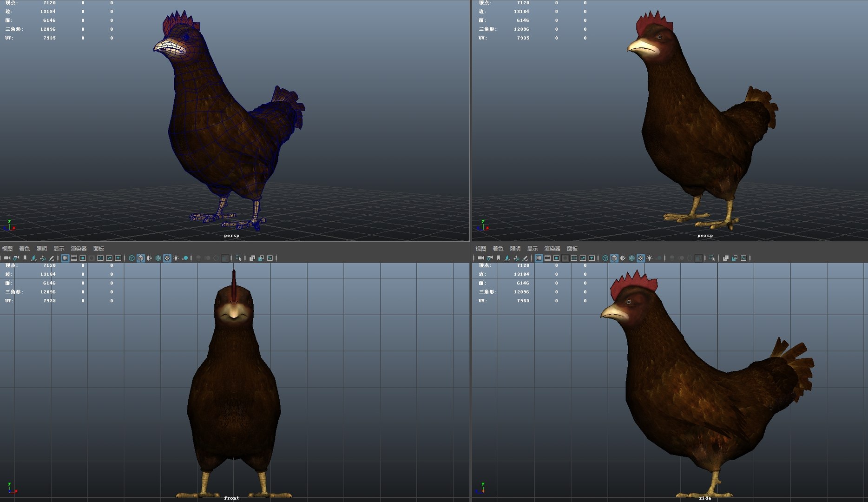Screen dimensions: 868x502
Task: Toggle Wireframe on Shaded in side view panel
Action: [632, 258]
